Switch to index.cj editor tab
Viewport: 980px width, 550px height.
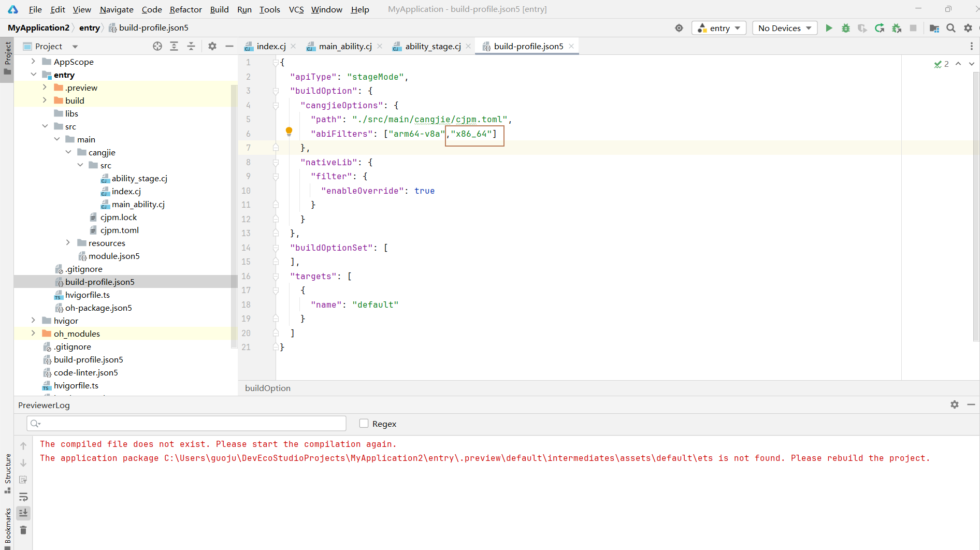click(x=271, y=46)
